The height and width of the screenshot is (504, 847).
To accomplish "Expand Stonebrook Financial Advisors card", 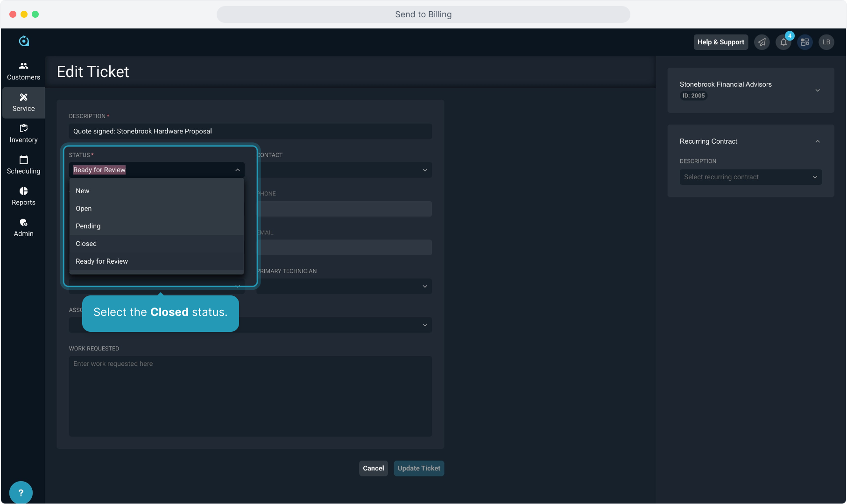I will (817, 90).
